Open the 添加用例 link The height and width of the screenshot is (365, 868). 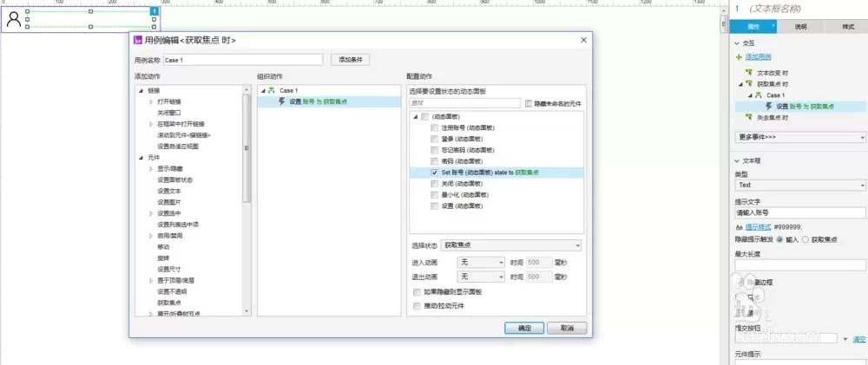point(759,57)
